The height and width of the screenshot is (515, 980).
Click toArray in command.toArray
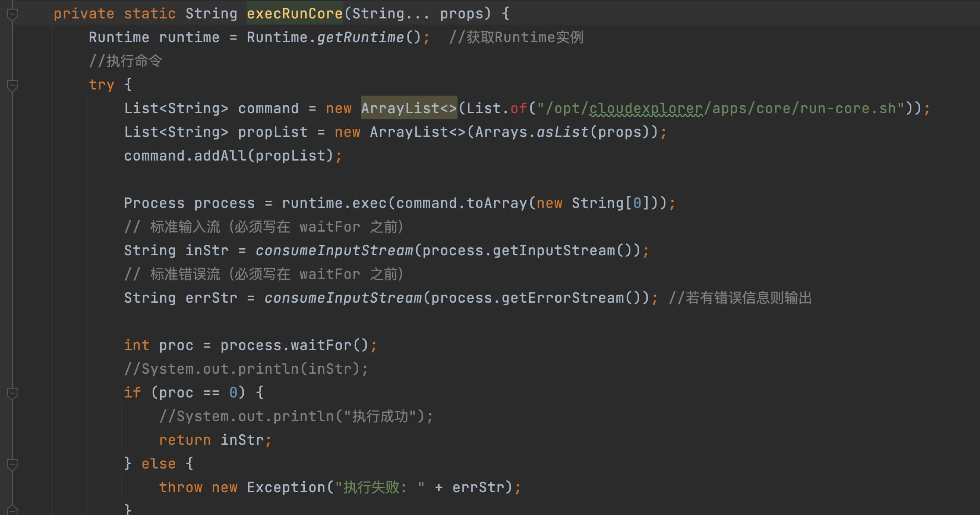coord(497,203)
